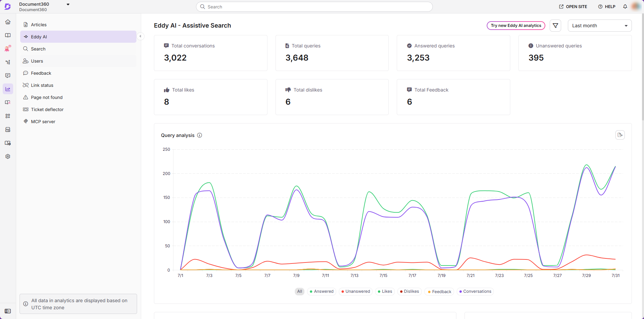Open the Drive storage icon in rail
Viewport: 644px width, 319px height.
8,130
